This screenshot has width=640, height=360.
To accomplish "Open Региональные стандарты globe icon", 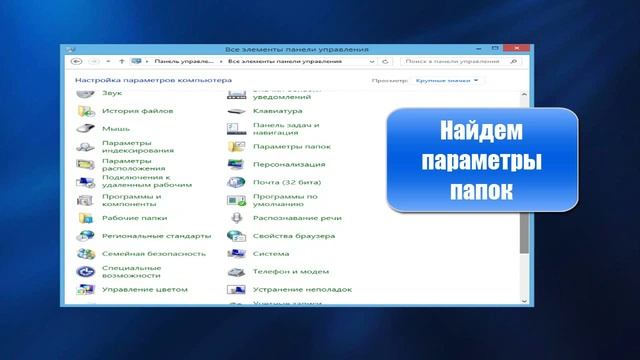I will [86, 236].
